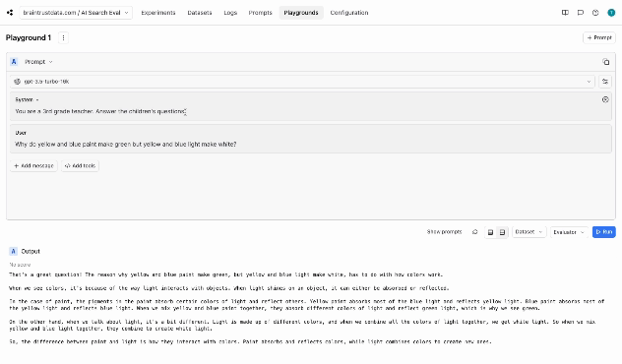Screen dimensions: 622x364
Task: Open the user avatar menu
Action: tap(611, 13)
